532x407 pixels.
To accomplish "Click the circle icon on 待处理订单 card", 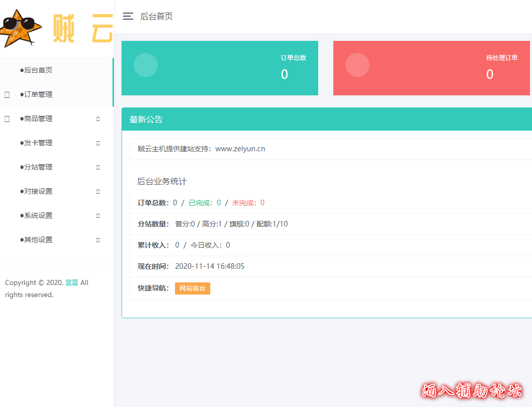I will 358,65.
